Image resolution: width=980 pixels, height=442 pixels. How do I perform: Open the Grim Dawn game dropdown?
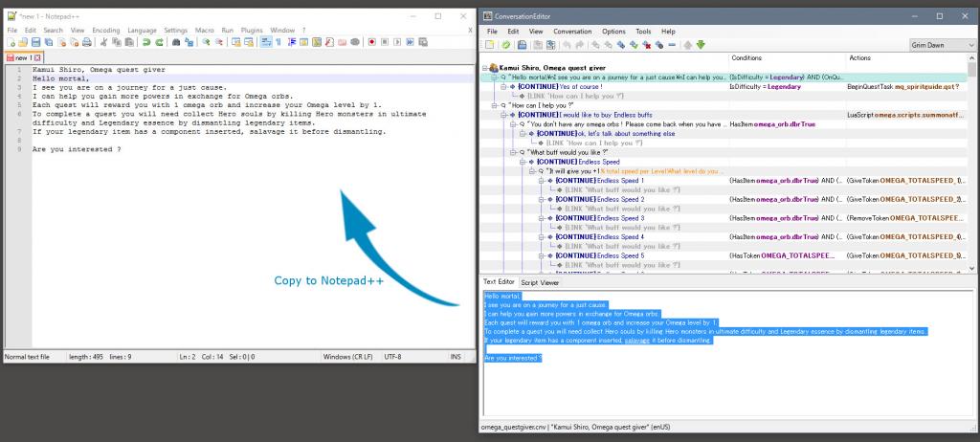click(943, 45)
